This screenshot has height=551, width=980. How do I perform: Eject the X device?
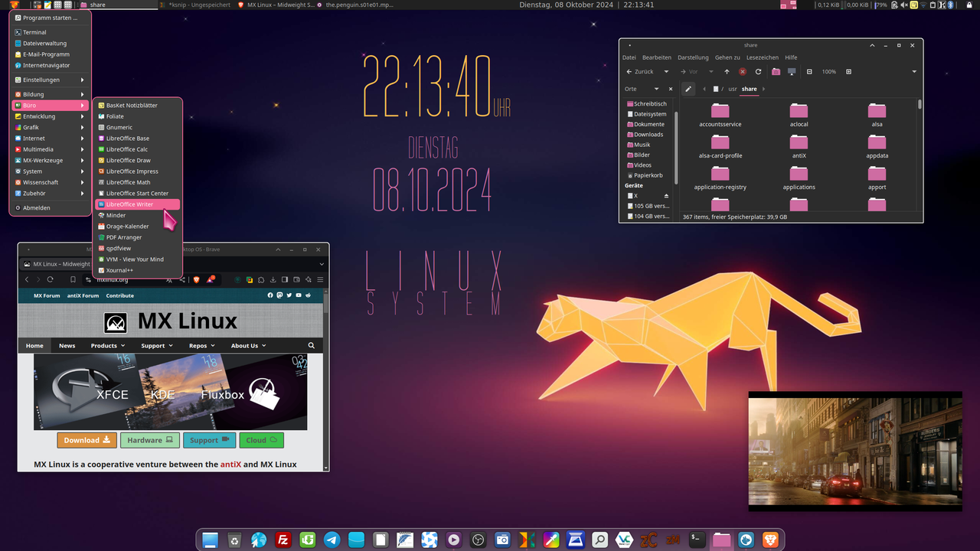coord(666,196)
